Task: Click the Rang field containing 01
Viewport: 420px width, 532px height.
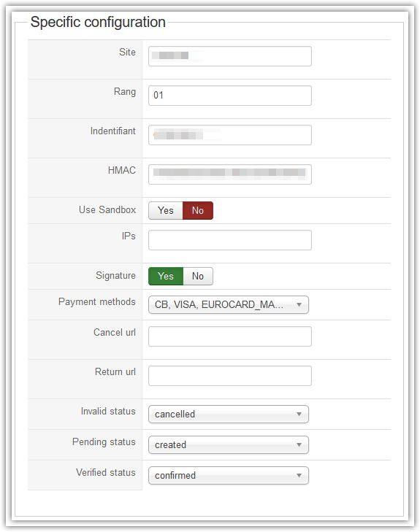Action: tap(230, 96)
